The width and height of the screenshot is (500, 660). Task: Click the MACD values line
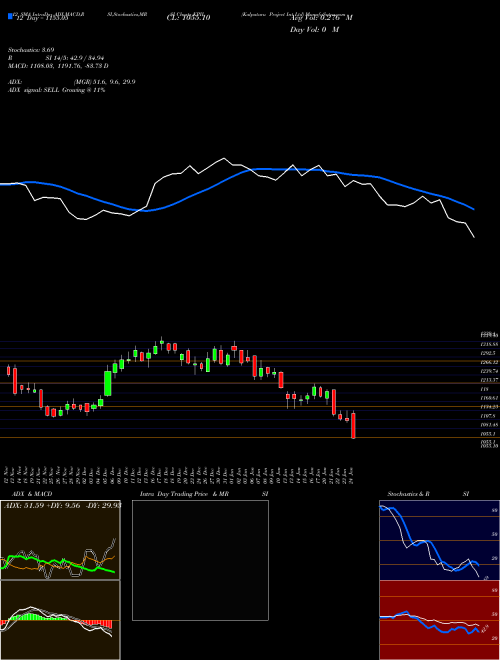coord(59,66)
